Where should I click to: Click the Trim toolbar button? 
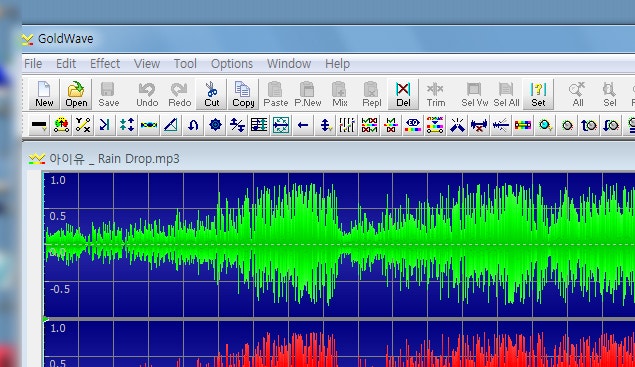(x=435, y=94)
